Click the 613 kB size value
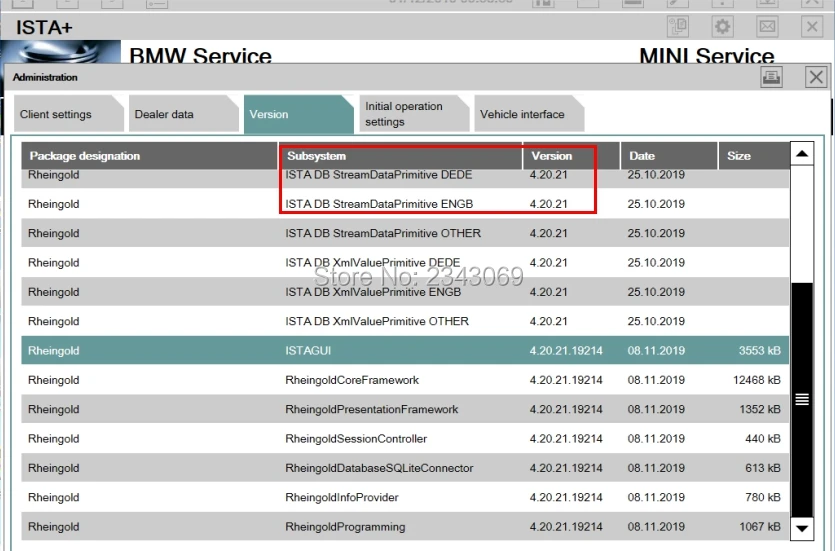 click(763, 468)
